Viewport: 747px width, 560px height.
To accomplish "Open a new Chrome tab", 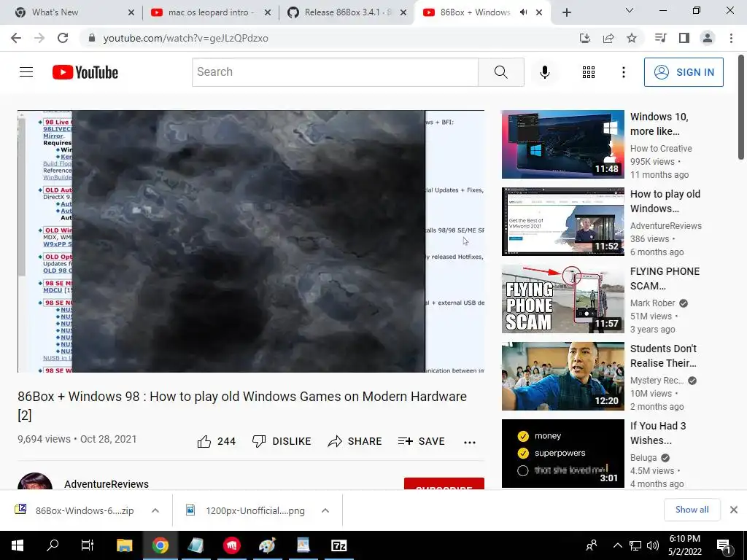I will click(x=566, y=12).
